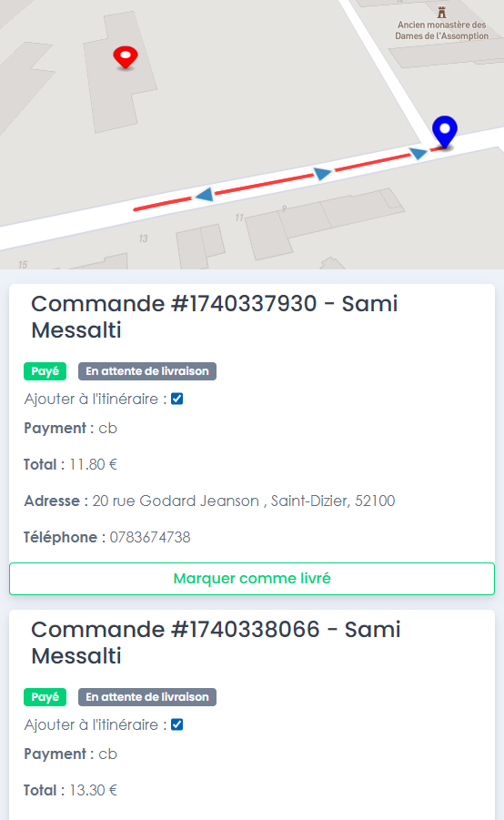Uncheck itinerary checkbox for order #1740337930
This screenshot has width=504, height=820.
pos(177,399)
